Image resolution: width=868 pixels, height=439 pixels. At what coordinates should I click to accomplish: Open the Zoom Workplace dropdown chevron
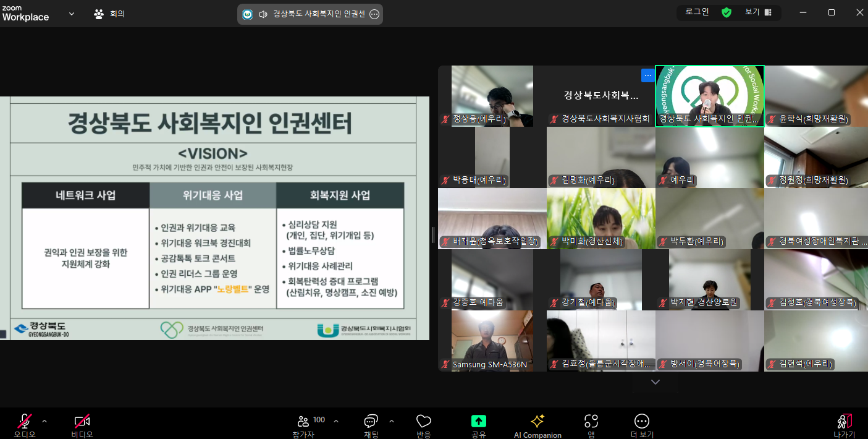coord(72,14)
